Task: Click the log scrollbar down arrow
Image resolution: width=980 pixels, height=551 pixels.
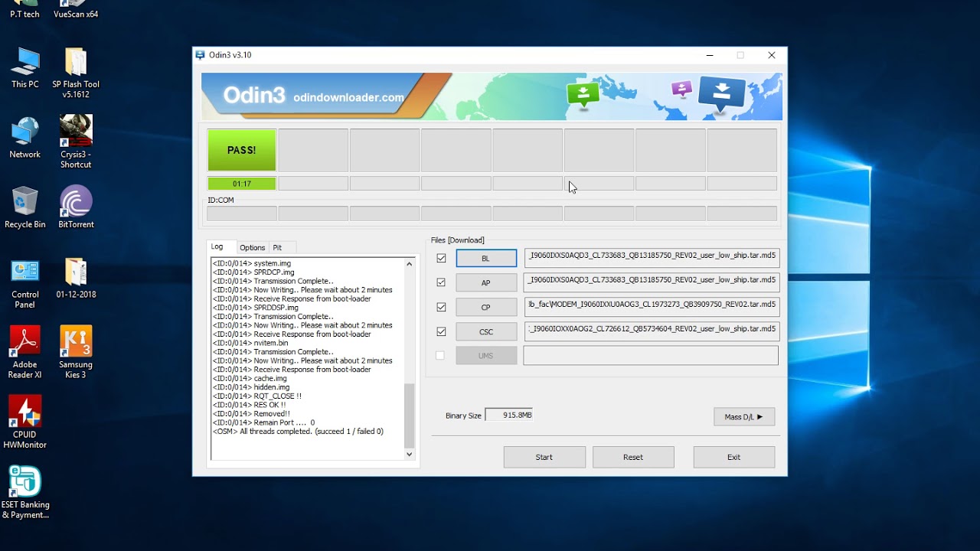Action: (x=409, y=454)
